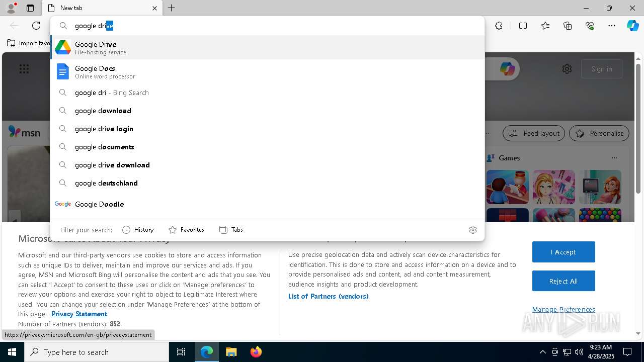Screen dimensions: 644x362
Task: Refresh the current page
Action: click(x=36, y=26)
